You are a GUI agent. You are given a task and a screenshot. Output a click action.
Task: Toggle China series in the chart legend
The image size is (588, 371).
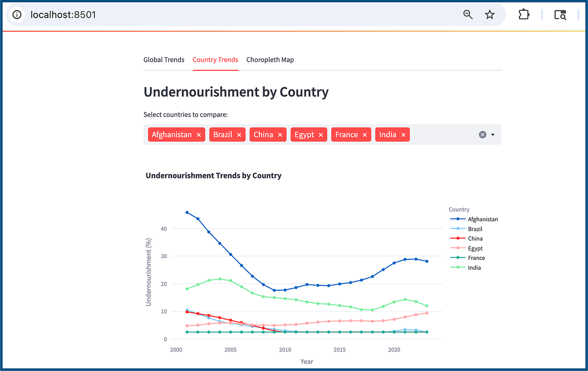coord(466,239)
